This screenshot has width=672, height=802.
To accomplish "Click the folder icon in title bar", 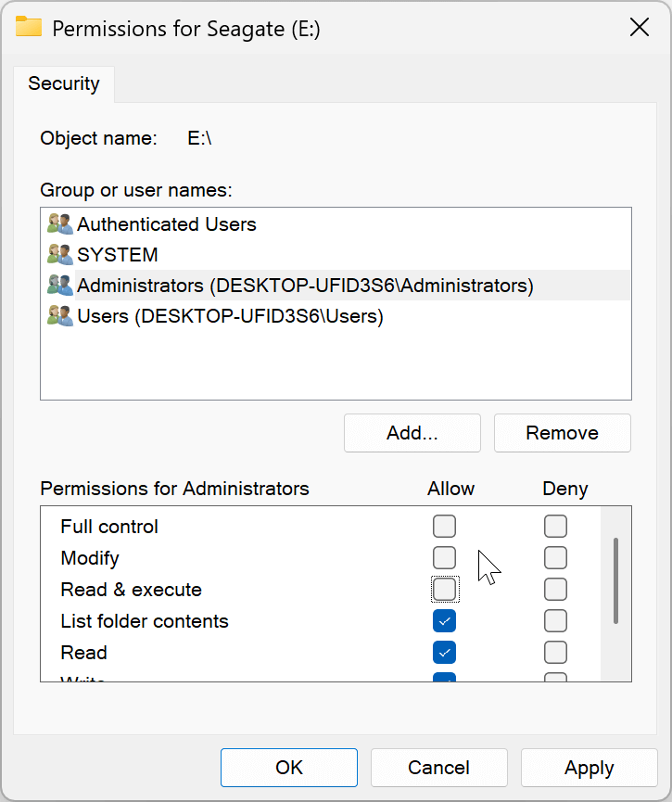I will point(29,28).
